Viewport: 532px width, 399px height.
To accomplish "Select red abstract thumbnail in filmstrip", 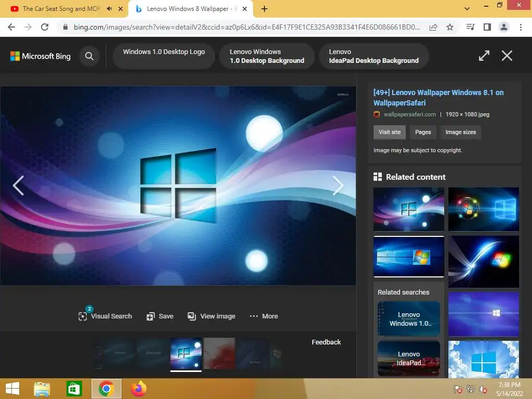I will [x=219, y=353].
